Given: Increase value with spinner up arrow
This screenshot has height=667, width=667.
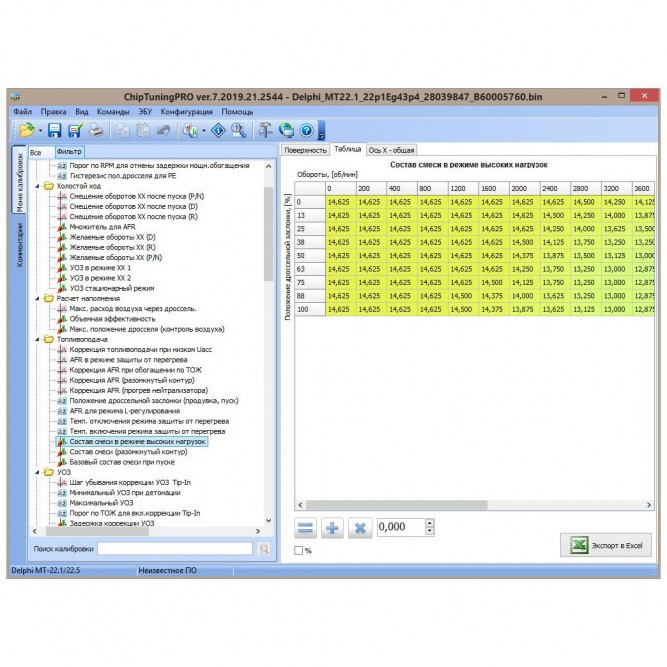Looking at the screenshot, I should point(429,522).
